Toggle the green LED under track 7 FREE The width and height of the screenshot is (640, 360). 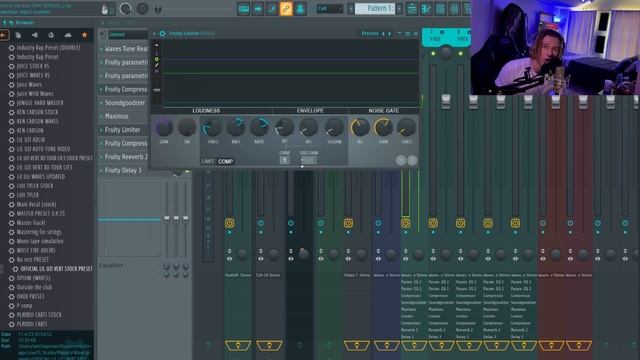[x=433, y=53]
